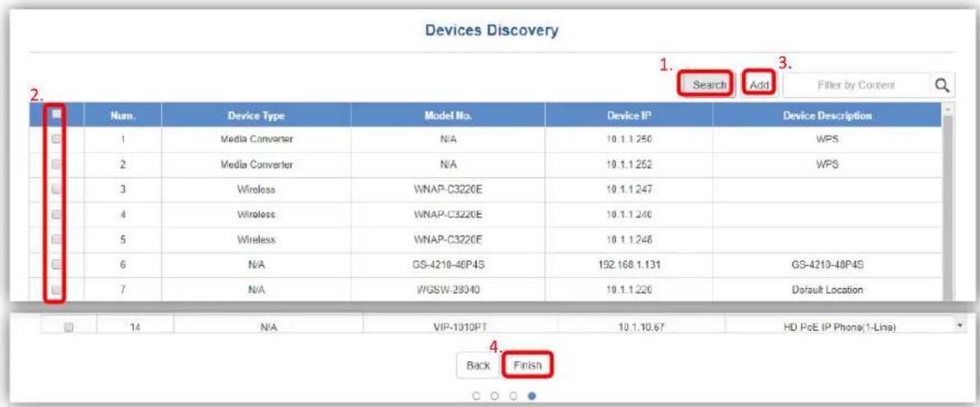Tick the WGSW-28040 row checkbox
The height and width of the screenshot is (407, 980).
56,289
